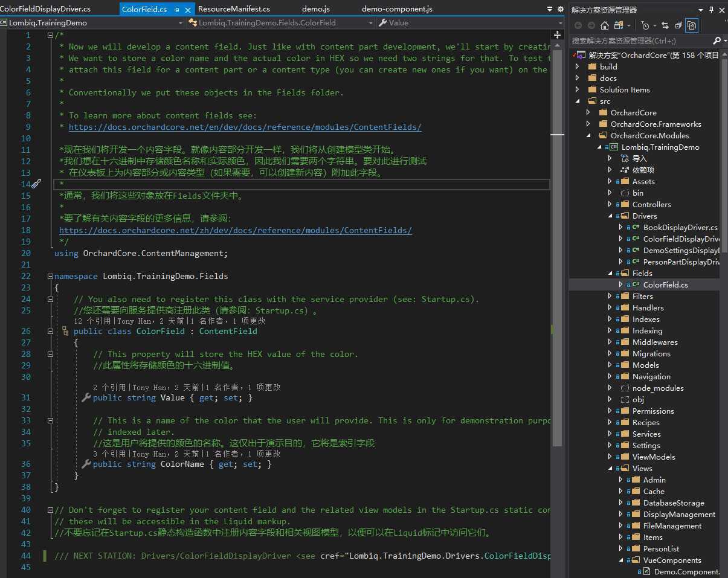
Task: Click the Home icon in Solution Explorer
Action: 604,25
